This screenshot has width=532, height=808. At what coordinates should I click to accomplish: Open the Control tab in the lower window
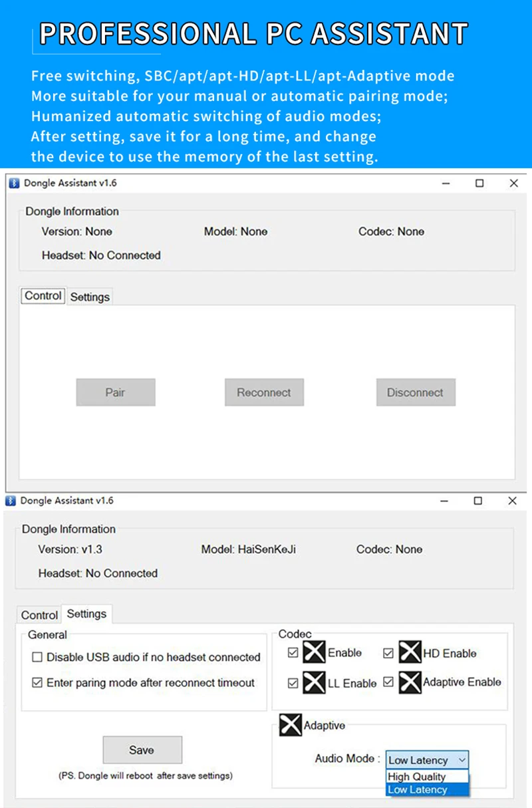tap(40, 615)
